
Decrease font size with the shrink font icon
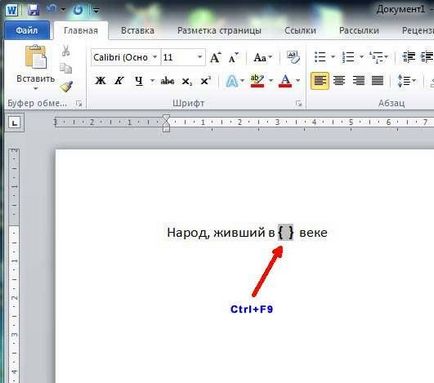click(x=233, y=58)
